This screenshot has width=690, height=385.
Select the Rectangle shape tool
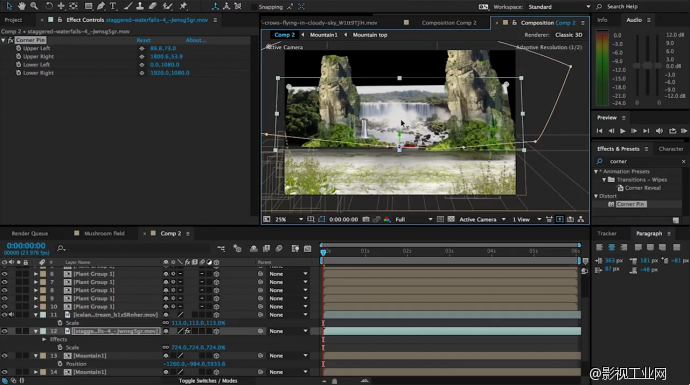[88, 6]
